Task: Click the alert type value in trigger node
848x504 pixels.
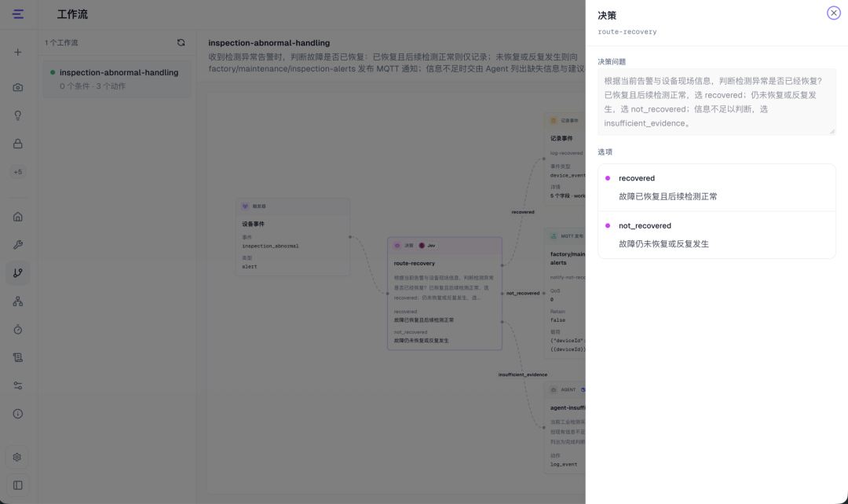Action: (250, 267)
